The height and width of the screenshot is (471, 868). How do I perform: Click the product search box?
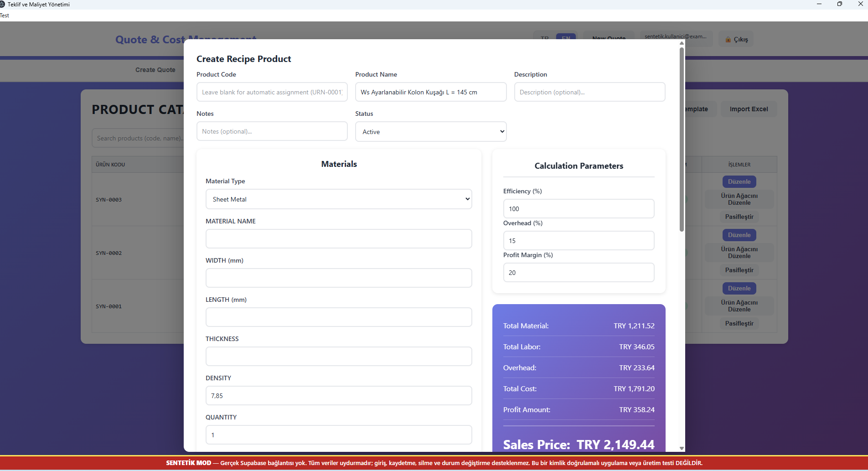139,138
